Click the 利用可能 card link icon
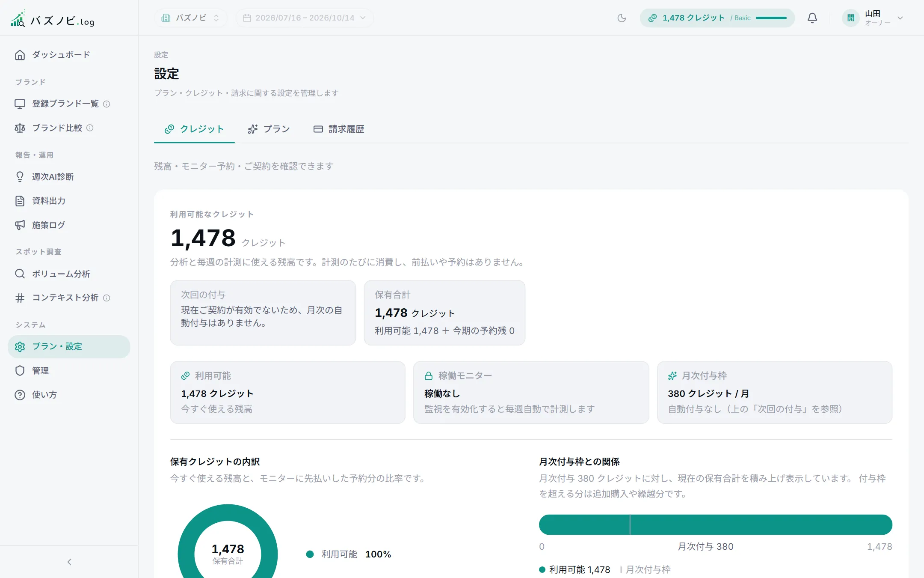 click(x=185, y=376)
